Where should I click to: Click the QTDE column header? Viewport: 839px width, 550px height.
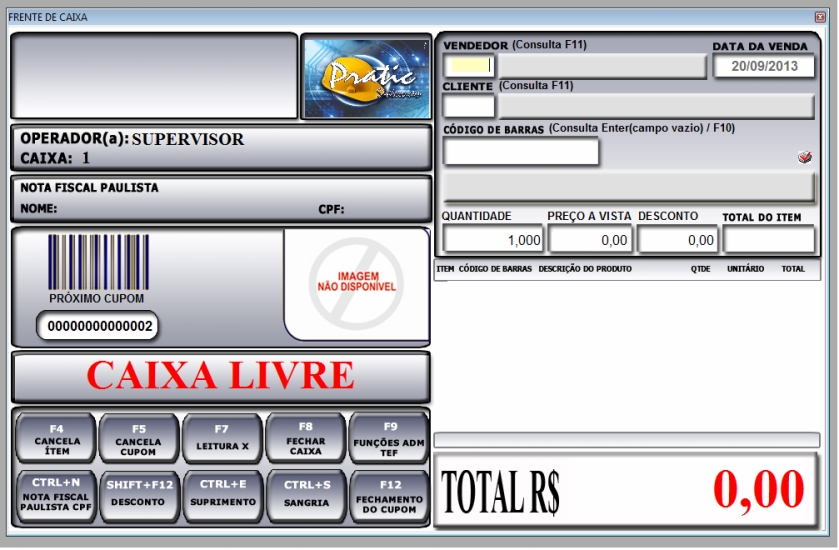click(700, 269)
